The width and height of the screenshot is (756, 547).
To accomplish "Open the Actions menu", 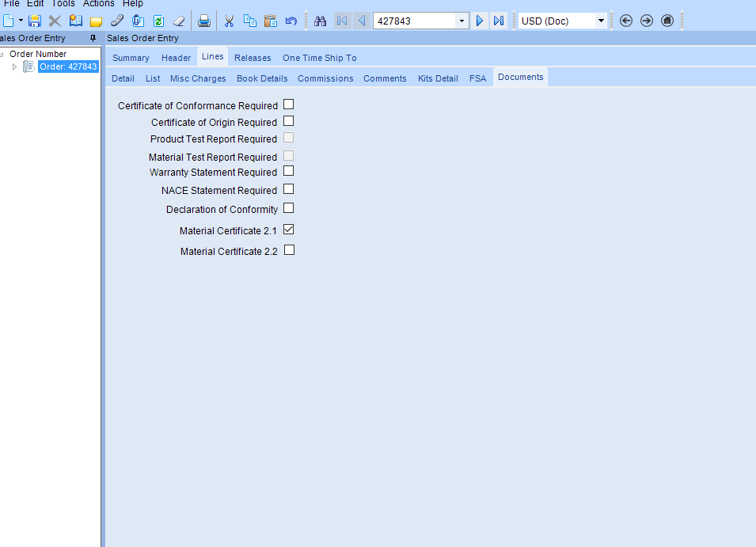I will click(x=98, y=4).
